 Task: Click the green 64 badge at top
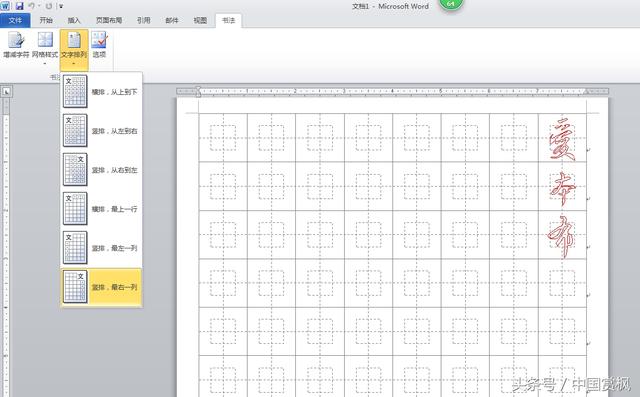pyautogui.click(x=451, y=5)
